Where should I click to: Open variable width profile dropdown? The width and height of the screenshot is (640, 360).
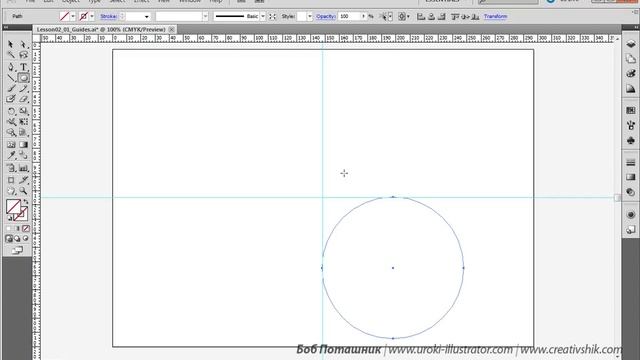(x=205, y=16)
